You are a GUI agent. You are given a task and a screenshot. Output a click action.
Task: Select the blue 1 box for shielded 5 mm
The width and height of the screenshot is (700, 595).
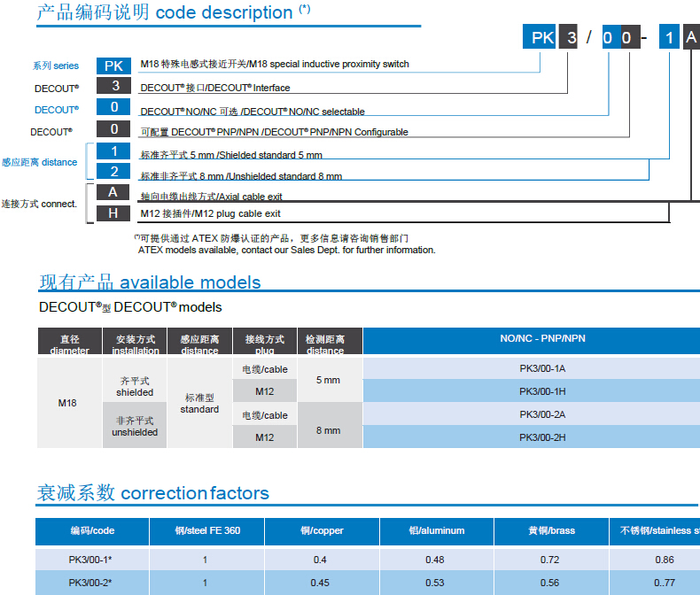pos(113,151)
